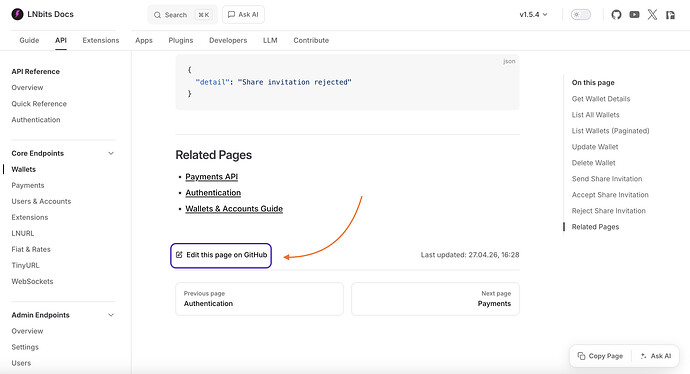The height and width of the screenshot is (374, 690).
Task: Click the Ask AI header button
Action: click(243, 15)
